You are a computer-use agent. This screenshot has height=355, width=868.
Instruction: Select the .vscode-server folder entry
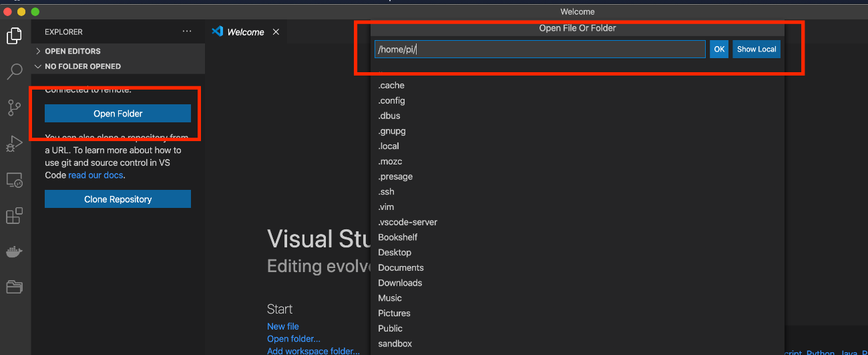(x=578, y=222)
